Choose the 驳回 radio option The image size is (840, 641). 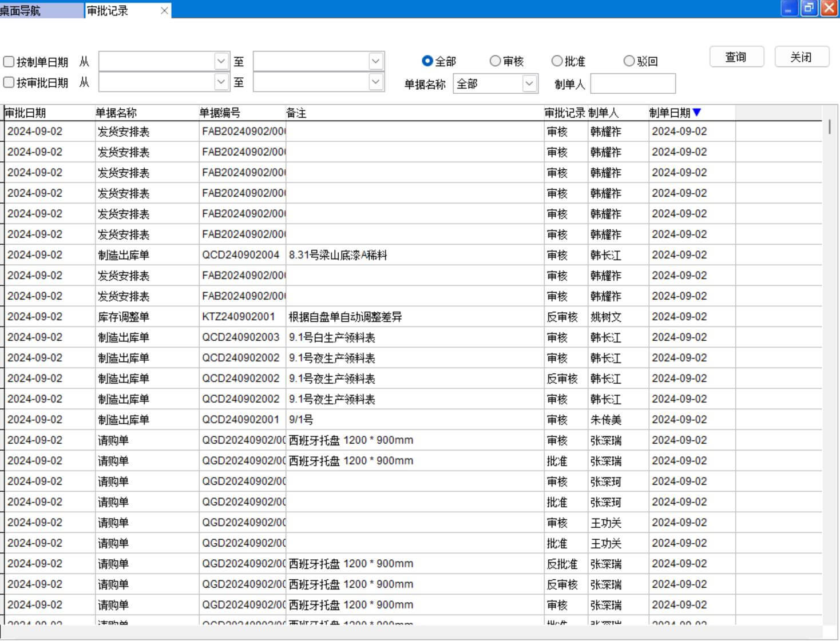pos(629,61)
